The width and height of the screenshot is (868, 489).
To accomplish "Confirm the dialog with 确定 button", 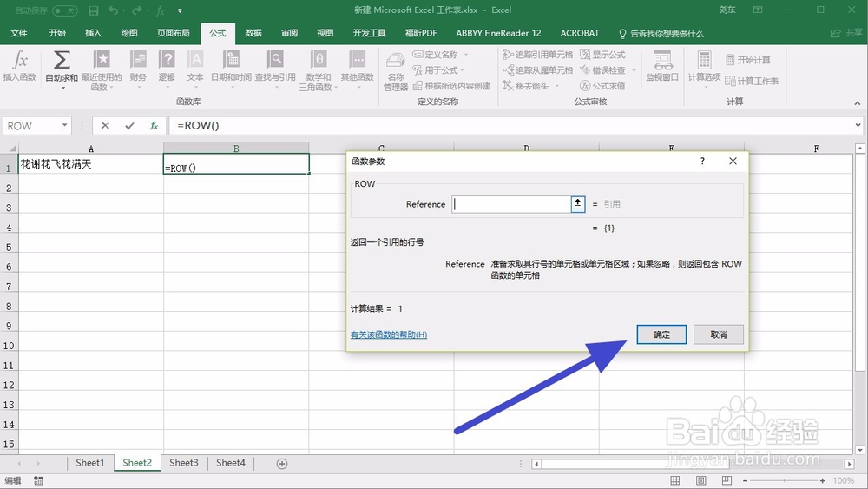I will coord(661,334).
